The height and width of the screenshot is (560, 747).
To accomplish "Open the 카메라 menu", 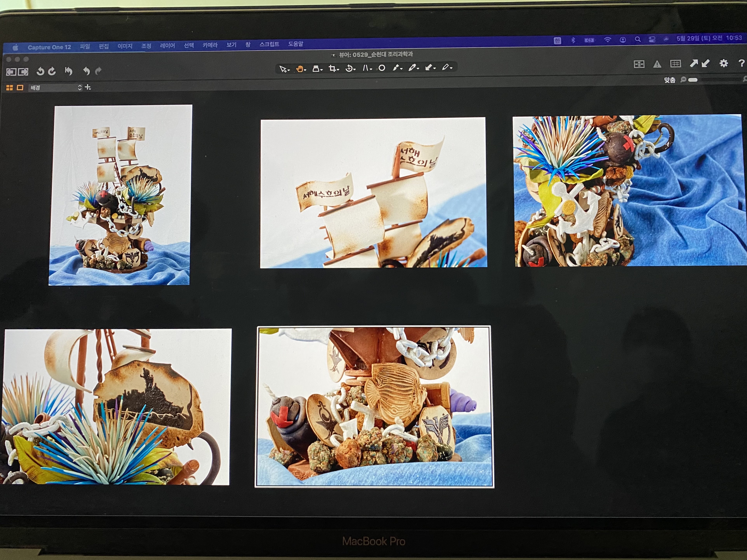I will (210, 45).
